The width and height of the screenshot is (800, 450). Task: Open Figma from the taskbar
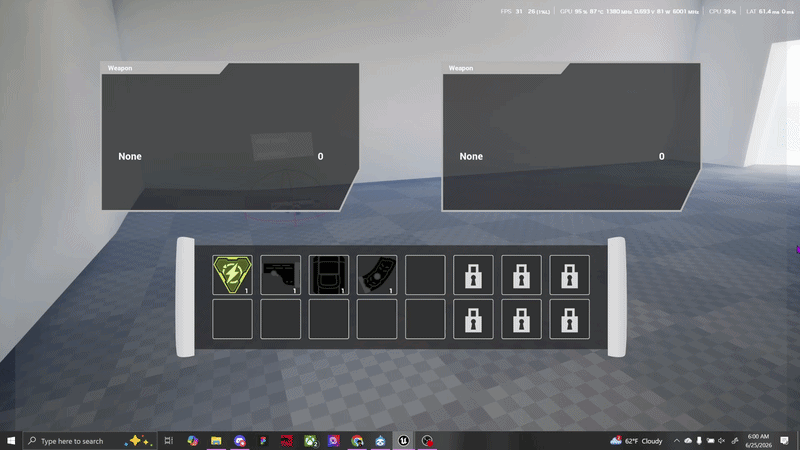click(x=263, y=441)
